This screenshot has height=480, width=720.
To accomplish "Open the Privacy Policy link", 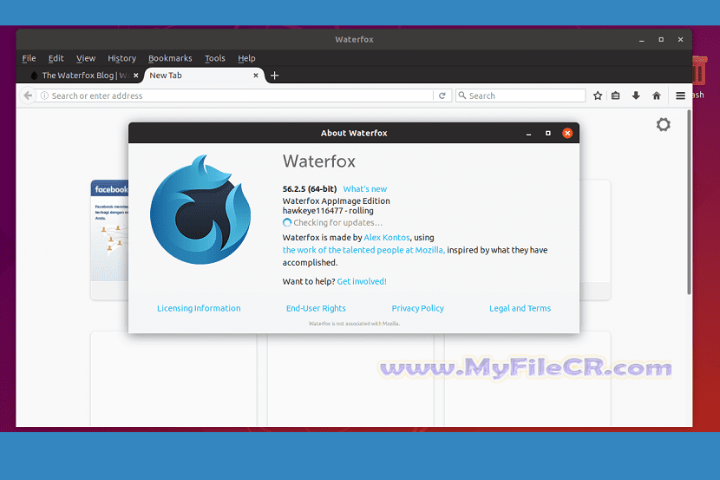I will coord(418,308).
